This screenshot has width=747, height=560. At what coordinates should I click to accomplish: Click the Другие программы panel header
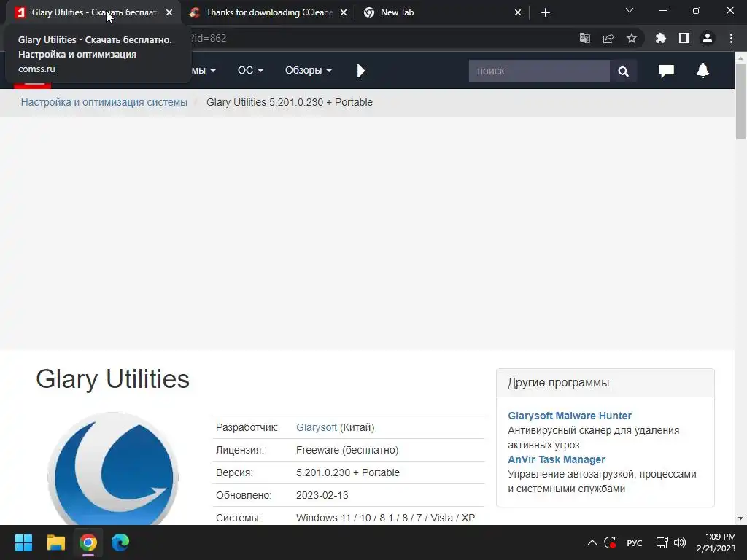(x=605, y=383)
